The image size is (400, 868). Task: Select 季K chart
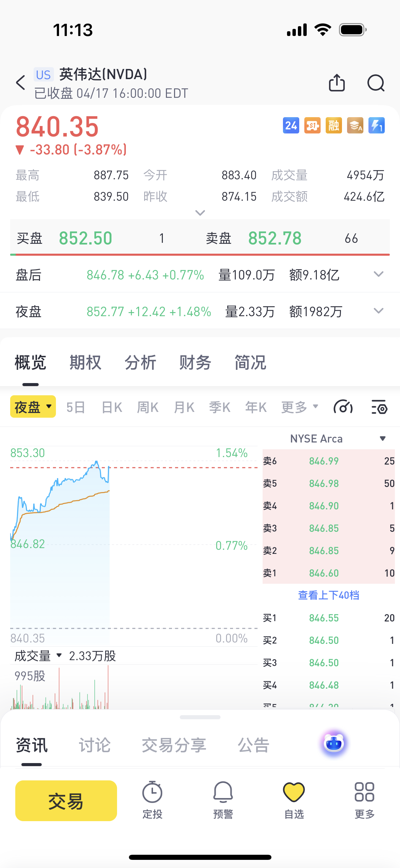point(220,407)
